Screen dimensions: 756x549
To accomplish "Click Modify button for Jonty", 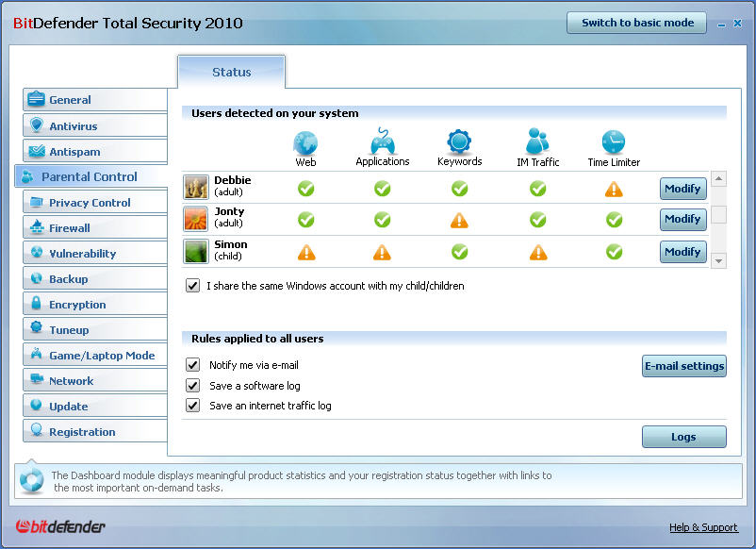I will (682, 219).
